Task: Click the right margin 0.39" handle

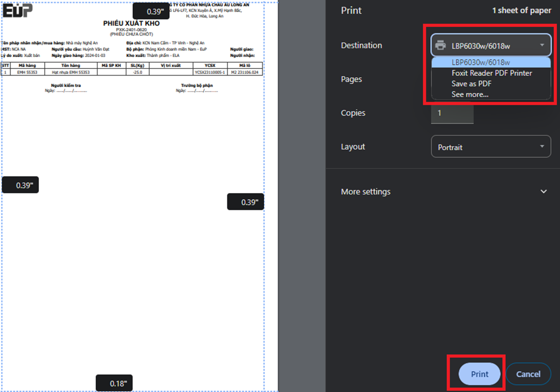Action: pyautogui.click(x=245, y=202)
